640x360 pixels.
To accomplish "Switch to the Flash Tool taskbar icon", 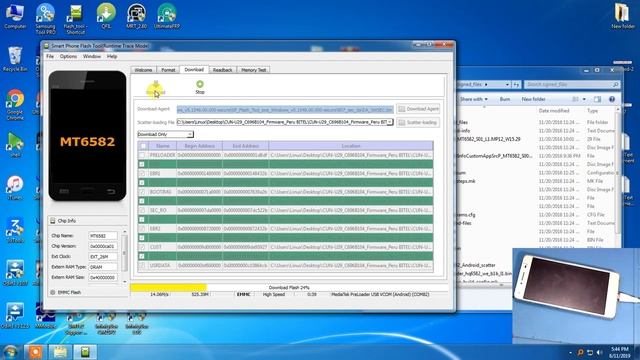I will click(85, 352).
